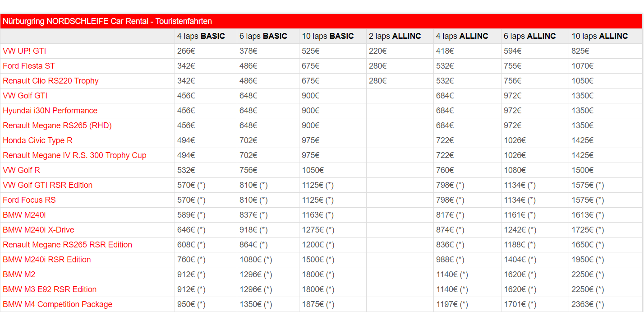
Task: Select the 594€ price for VW UP! GTI
Action: [x=513, y=51]
